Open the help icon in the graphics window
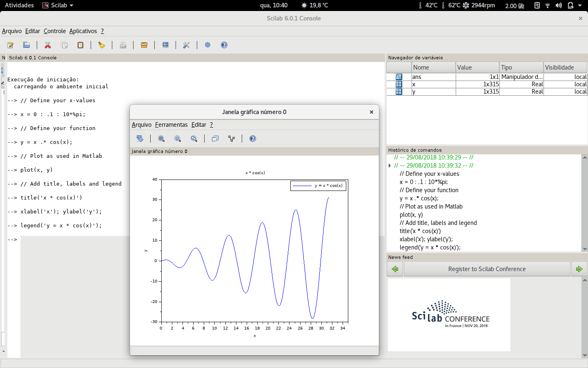This screenshot has width=588, height=368. click(253, 139)
